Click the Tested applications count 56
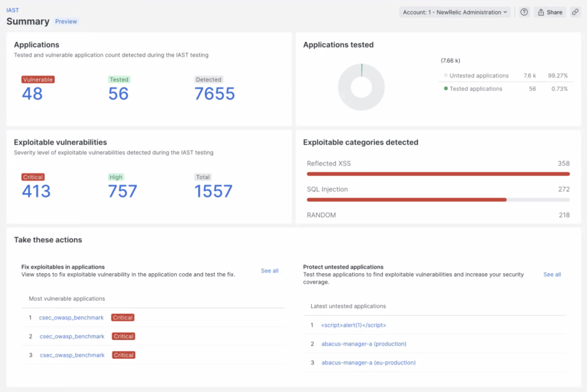 tap(119, 94)
